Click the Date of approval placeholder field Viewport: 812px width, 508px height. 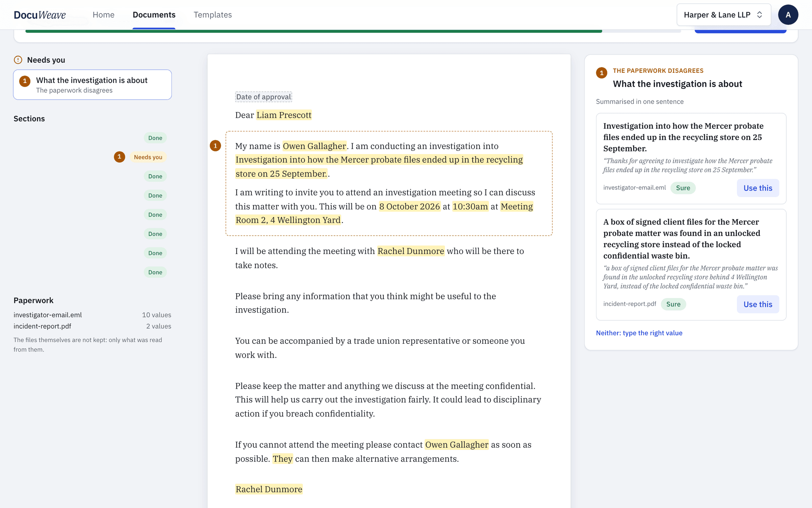point(264,97)
